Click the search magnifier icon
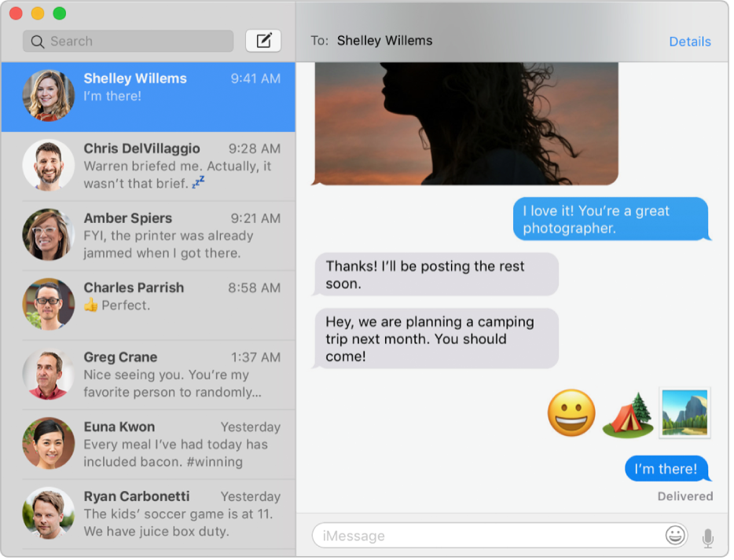734x560 pixels. 38,42
